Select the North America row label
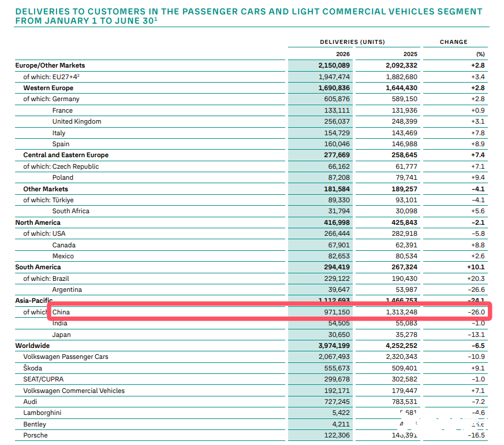This screenshot has width=504, height=445. pos(38,222)
